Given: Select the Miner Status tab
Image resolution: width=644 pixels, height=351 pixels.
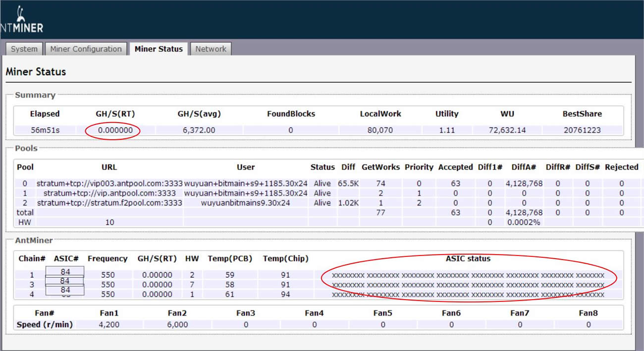Looking at the screenshot, I should point(159,49).
